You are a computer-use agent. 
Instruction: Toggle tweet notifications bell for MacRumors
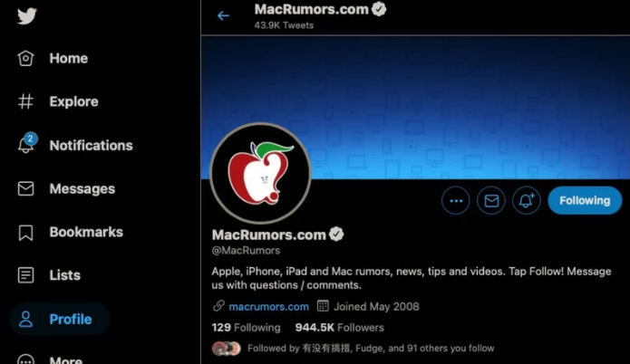pos(527,200)
